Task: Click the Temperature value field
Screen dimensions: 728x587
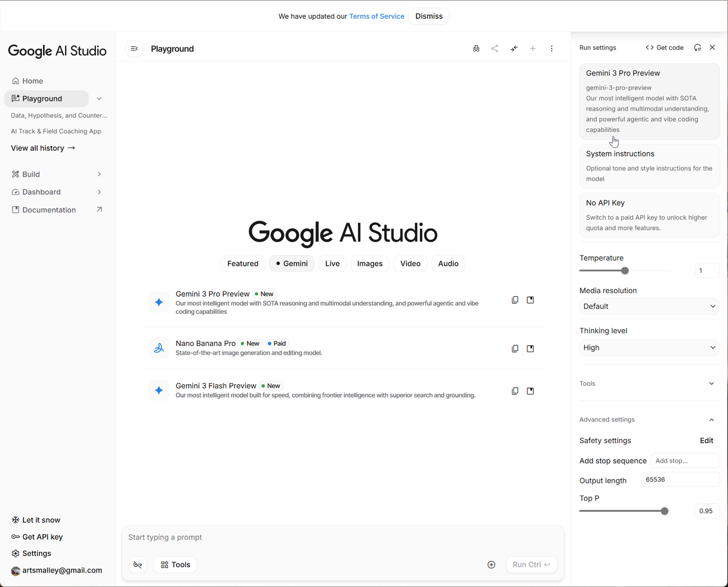Action: [707, 271]
